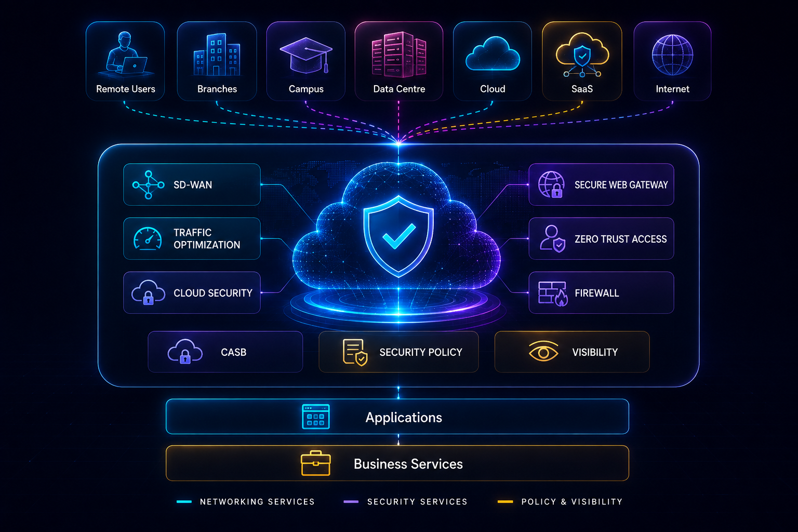Click the Security Policy document-shield icon
The height and width of the screenshot is (532, 798).
click(x=355, y=352)
